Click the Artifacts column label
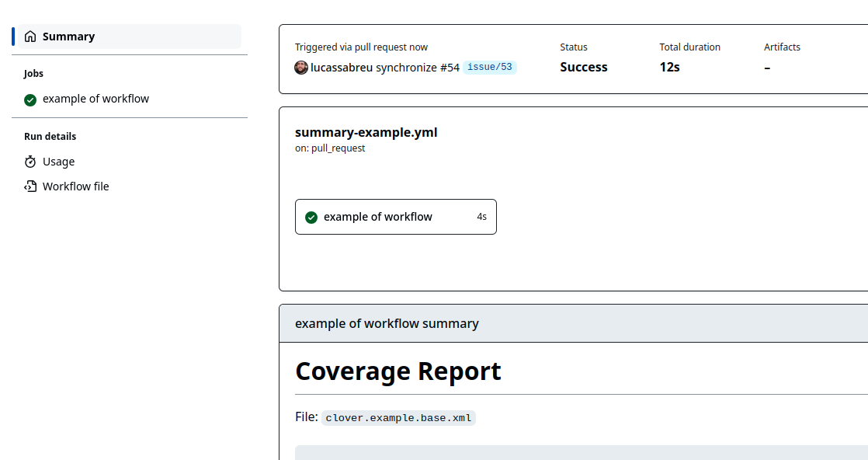This screenshot has height=460, width=868. pyautogui.click(x=782, y=47)
